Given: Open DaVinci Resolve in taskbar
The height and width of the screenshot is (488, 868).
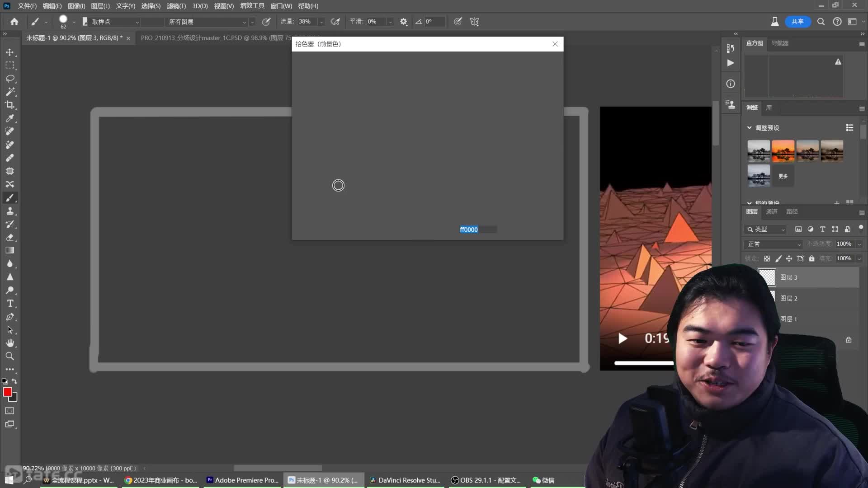Looking at the screenshot, I should [x=405, y=480].
